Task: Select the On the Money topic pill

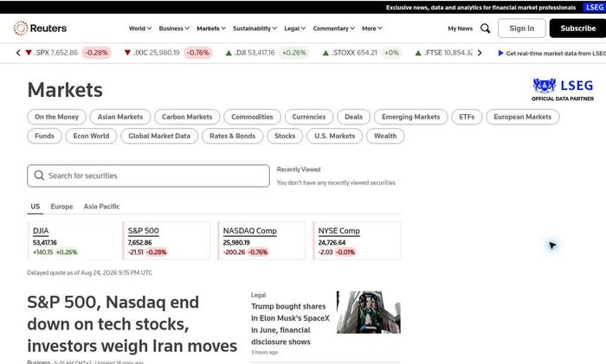Action: click(x=56, y=117)
